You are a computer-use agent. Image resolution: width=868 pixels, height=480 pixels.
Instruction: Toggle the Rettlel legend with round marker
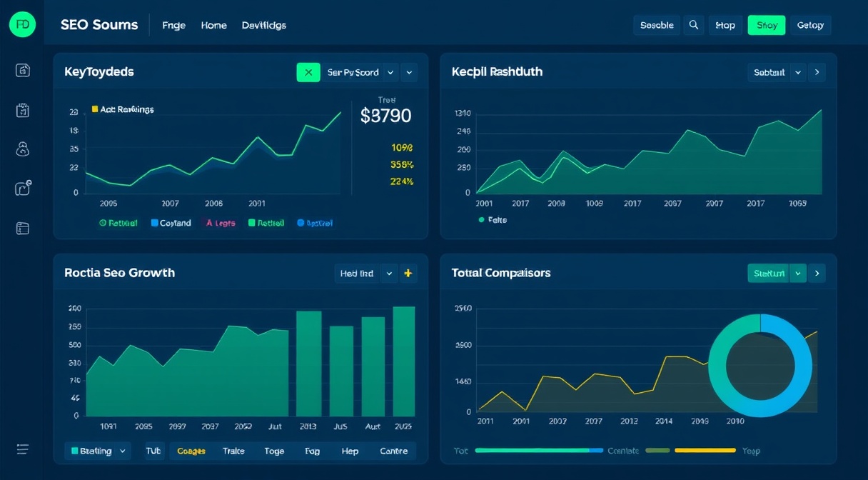[x=118, y=223]
